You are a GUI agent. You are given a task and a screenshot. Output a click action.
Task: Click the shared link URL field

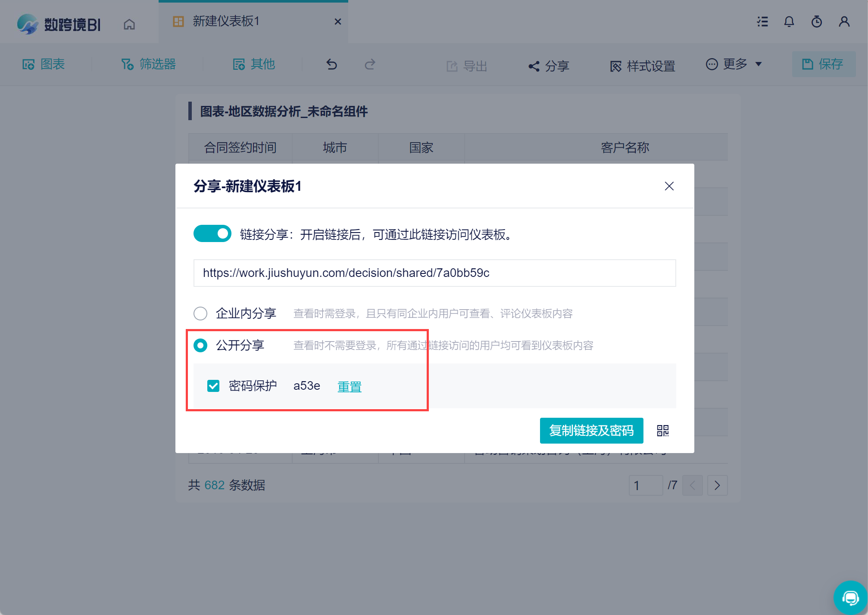coord(434,273)
